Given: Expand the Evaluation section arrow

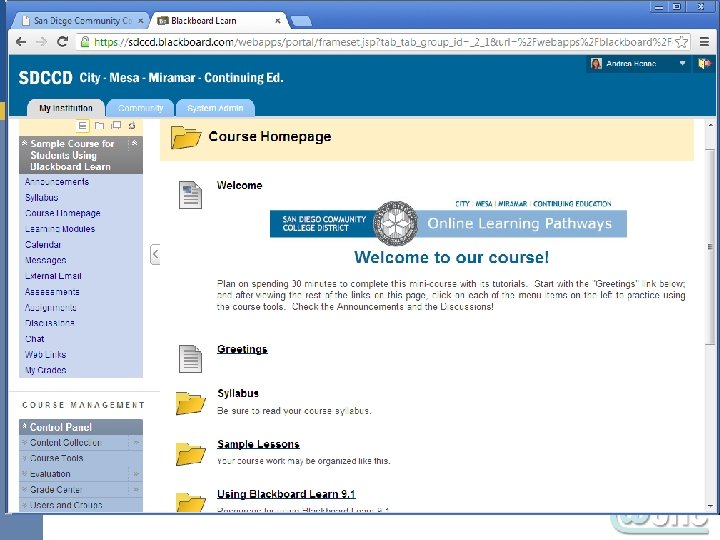Looking at the screenshot, I should tap(136, 474).
